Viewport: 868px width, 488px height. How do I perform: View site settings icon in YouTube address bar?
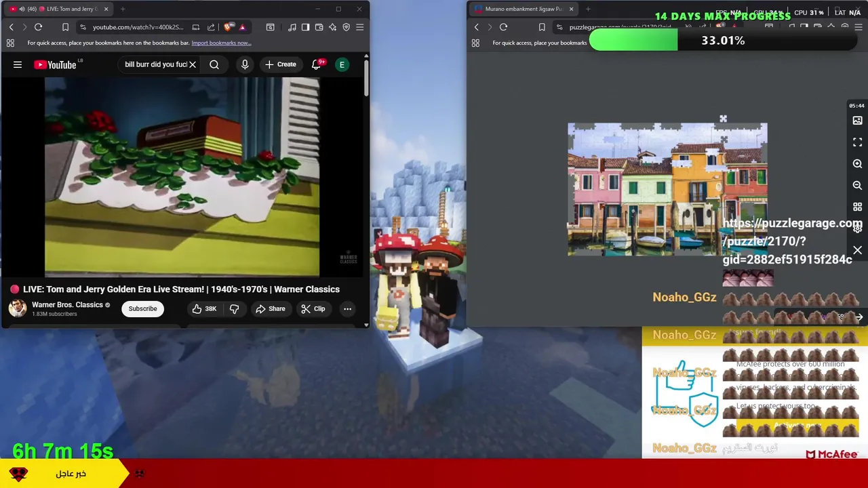(82, 27)
